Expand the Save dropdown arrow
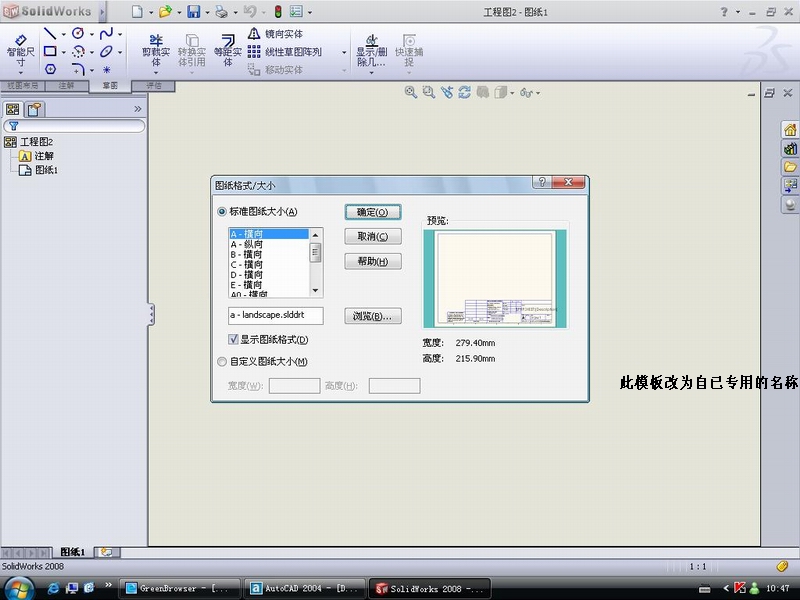800x600 pixels. [x=207, y=12]
